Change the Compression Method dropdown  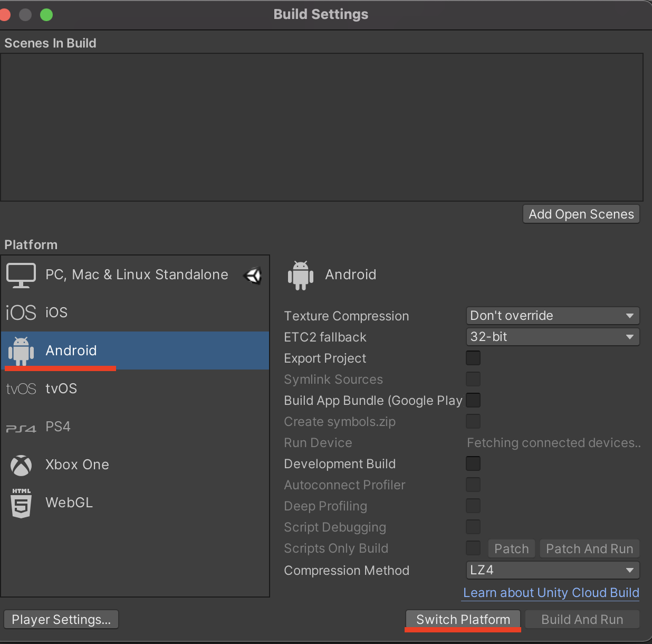click(x=552, y=570)
